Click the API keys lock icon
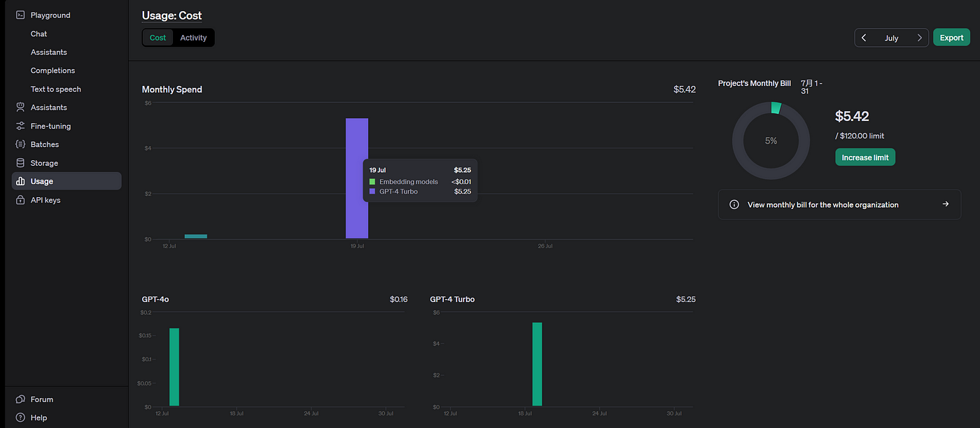 click(x=20, y=200)
